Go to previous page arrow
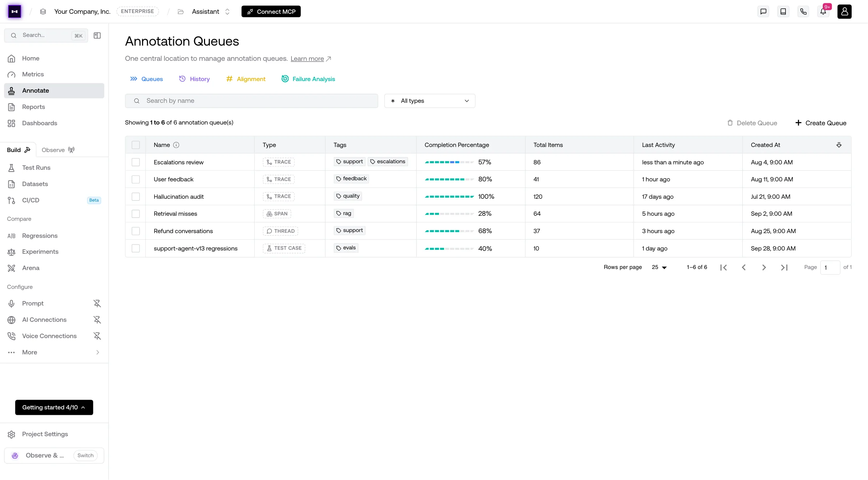Screen dimensions: 868x480 [744, 268]
